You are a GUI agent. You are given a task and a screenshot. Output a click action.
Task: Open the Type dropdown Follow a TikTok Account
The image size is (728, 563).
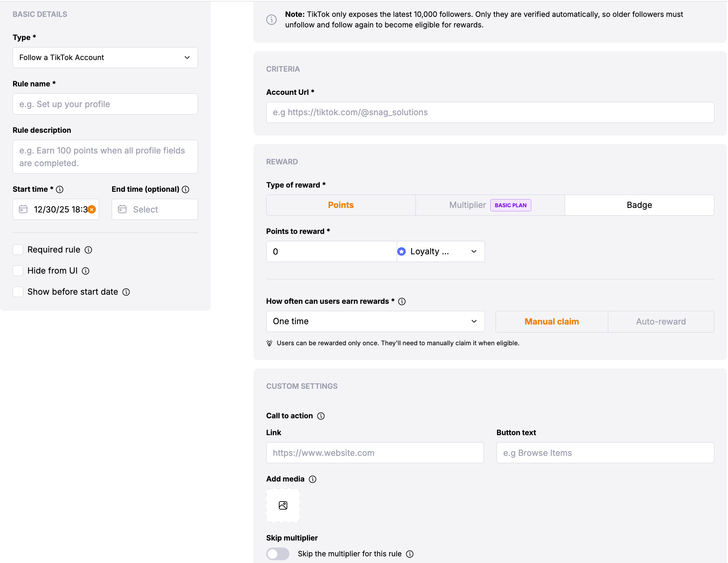(x=105, y=58)
